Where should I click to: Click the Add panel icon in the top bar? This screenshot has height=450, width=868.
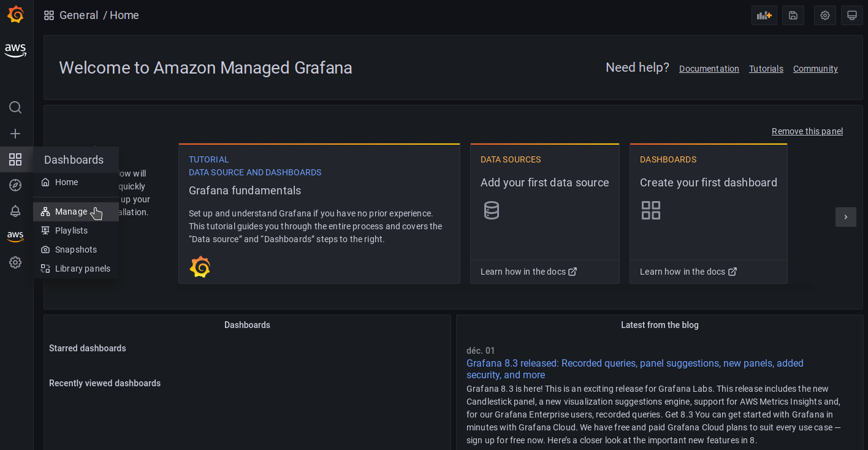click(x=764, y=15)
